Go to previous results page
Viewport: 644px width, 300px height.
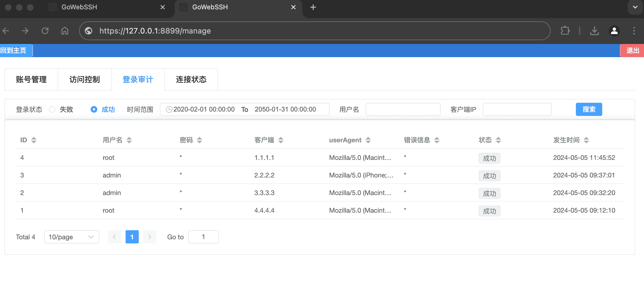click(115, 237)
